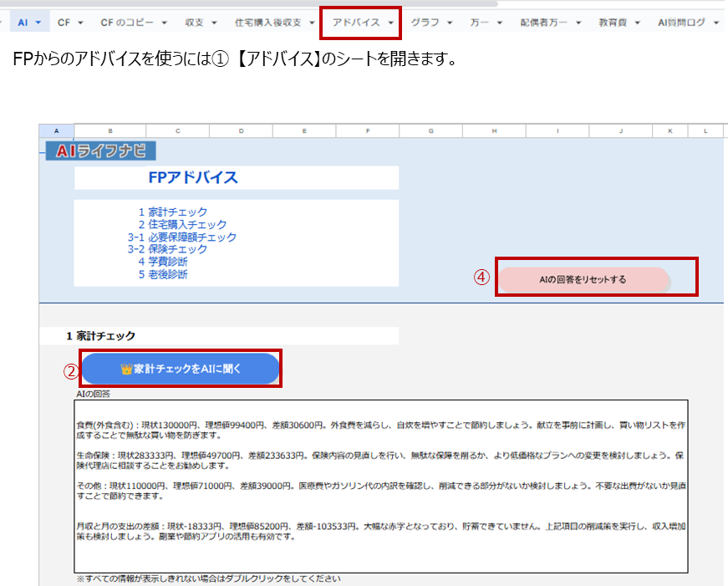Viewport: 728px width, 586px height.
Task: Click inside the AI answer text box
Action: (380, 487)
